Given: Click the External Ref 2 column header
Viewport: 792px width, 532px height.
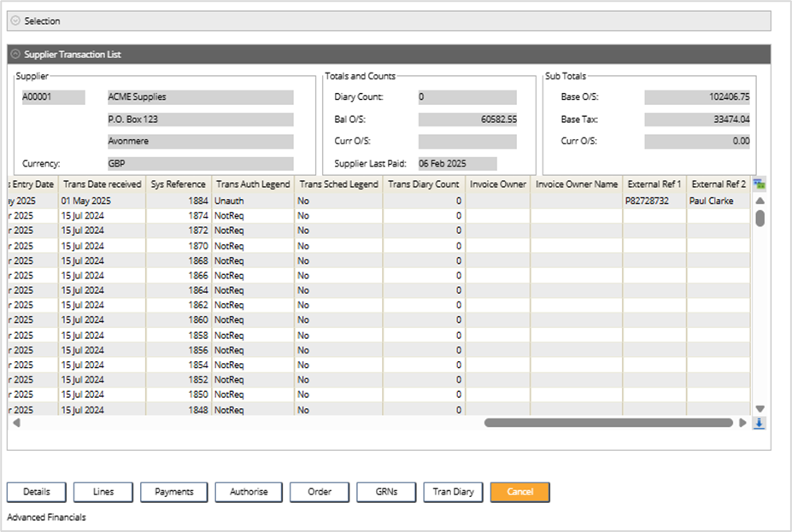Looking at the screenshot, I should (x=719, y=184).
